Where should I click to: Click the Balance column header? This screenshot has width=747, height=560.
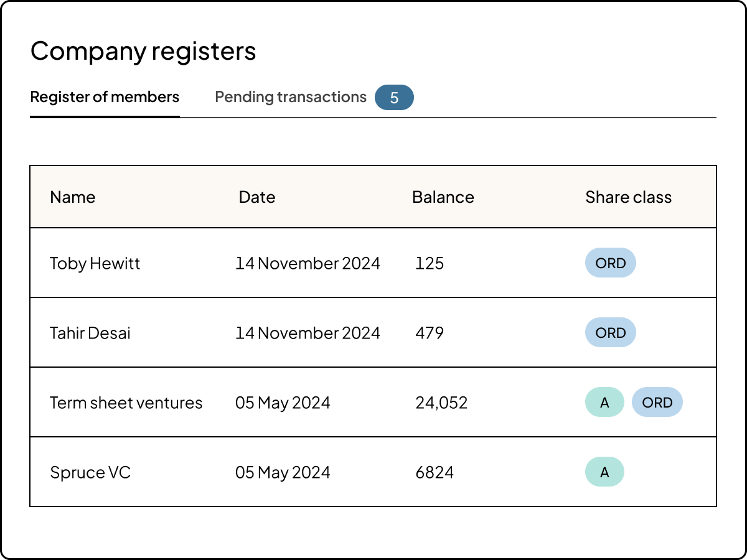[443, 197]
